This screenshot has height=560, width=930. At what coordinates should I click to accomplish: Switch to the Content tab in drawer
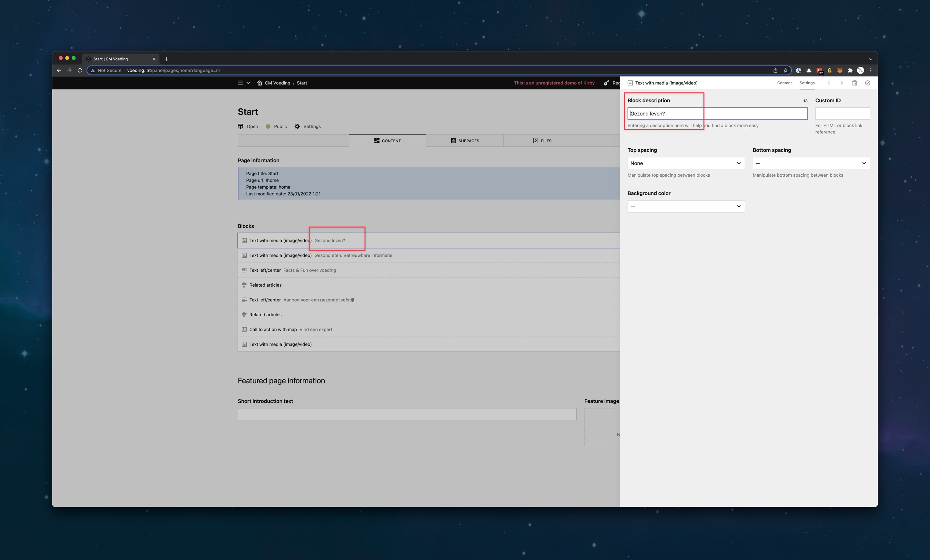784,83
